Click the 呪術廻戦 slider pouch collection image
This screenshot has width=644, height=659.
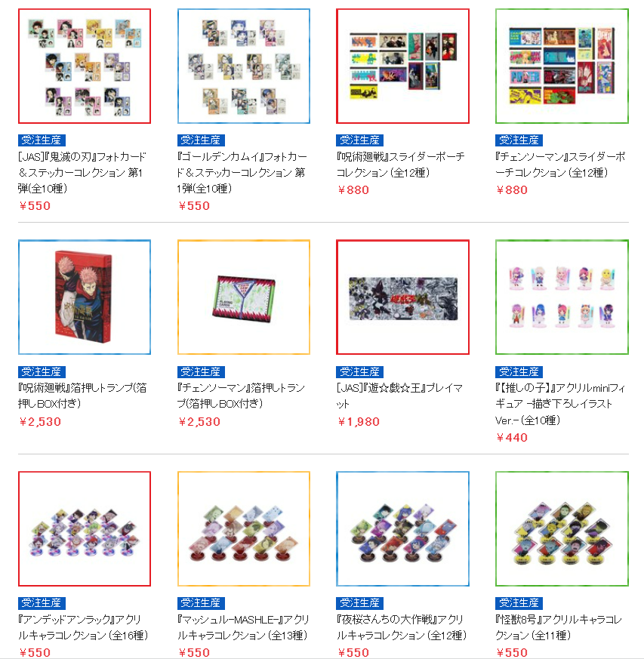(402, 66)
